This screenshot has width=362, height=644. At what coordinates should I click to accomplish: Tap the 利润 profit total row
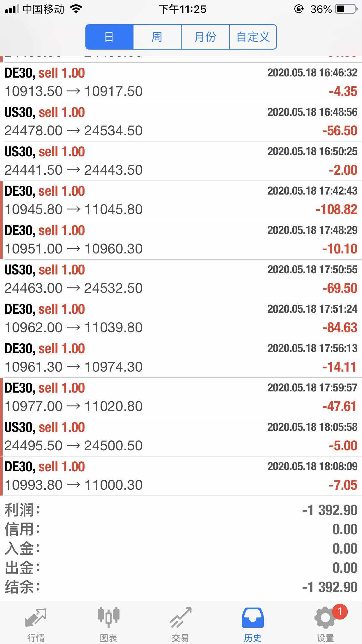(x=181, y=510)
